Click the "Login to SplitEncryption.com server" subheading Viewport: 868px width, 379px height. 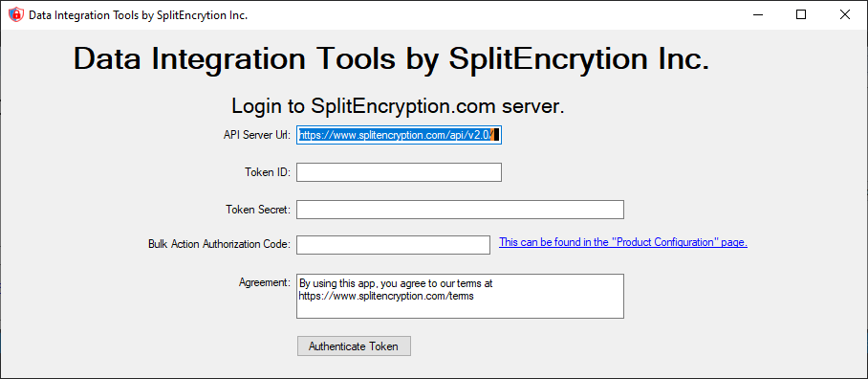[398, 106]
